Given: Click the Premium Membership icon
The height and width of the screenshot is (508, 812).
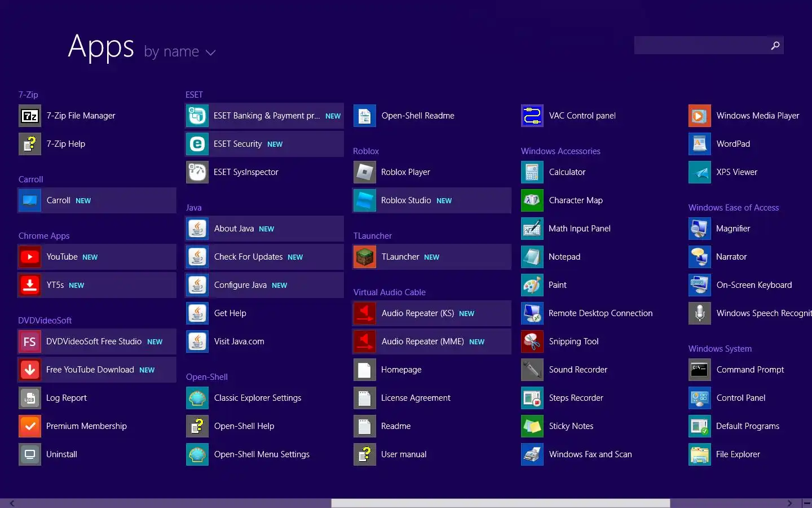Looking at the screenshot, I should click(30, 426).
